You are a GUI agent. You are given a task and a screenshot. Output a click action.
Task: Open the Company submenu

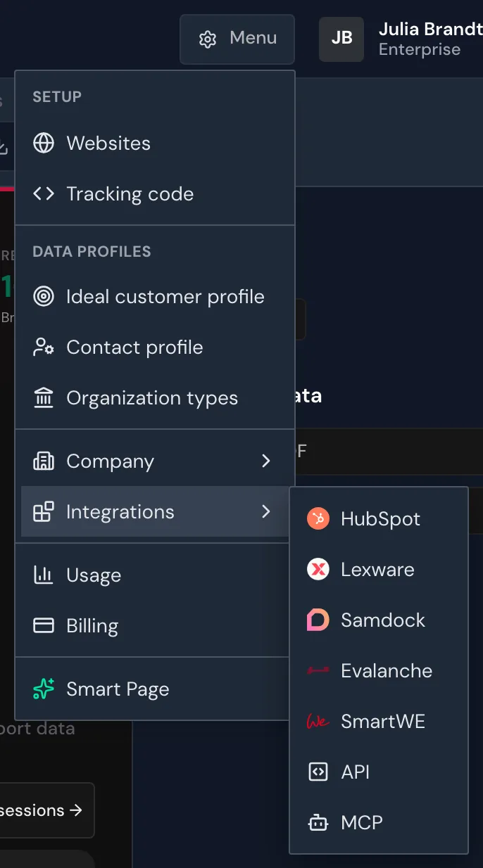tap(155, 461)
